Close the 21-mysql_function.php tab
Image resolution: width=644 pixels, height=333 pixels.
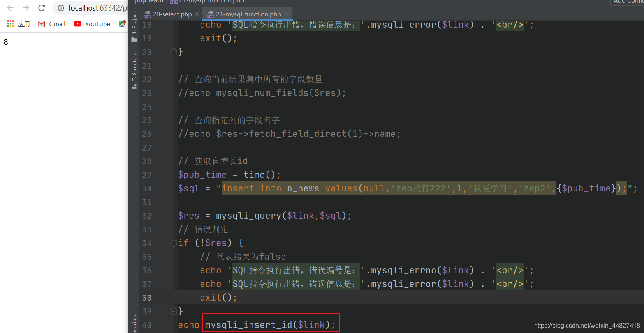tap(287, 14)
